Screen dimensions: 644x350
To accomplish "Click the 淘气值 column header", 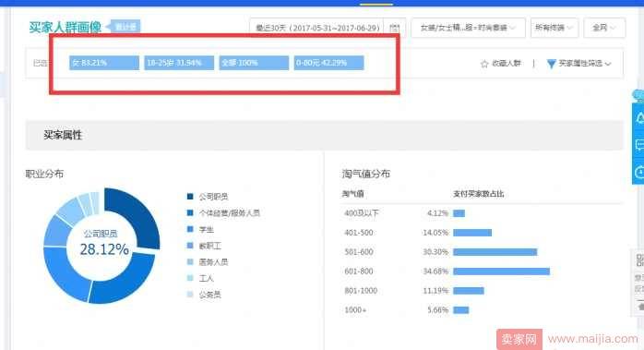I will [352, 194].
